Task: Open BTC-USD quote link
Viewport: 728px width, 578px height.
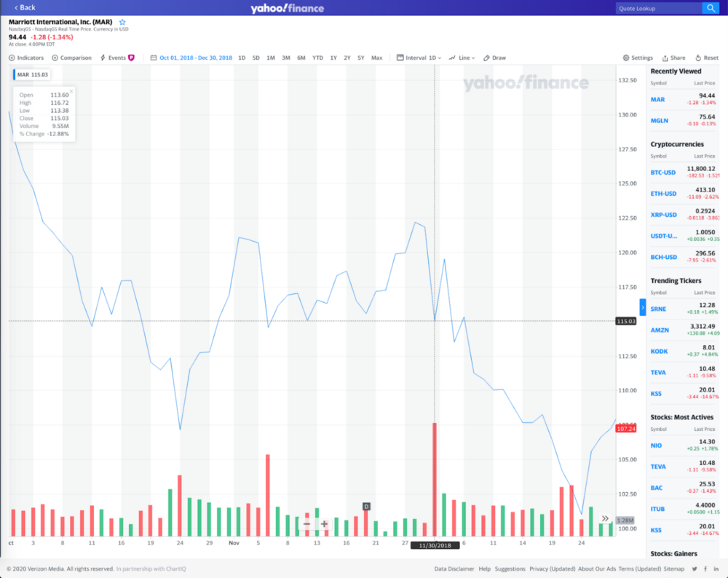Action: [x=663, y=173]
